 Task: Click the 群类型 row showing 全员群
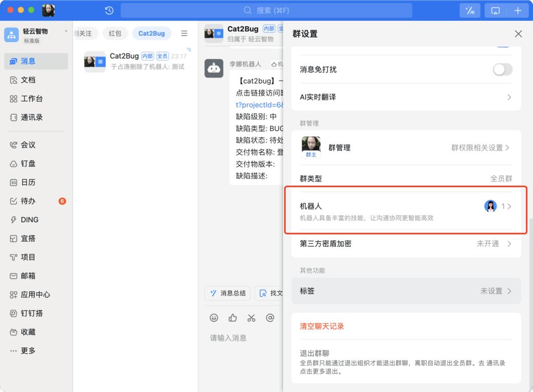pos(406,178)
